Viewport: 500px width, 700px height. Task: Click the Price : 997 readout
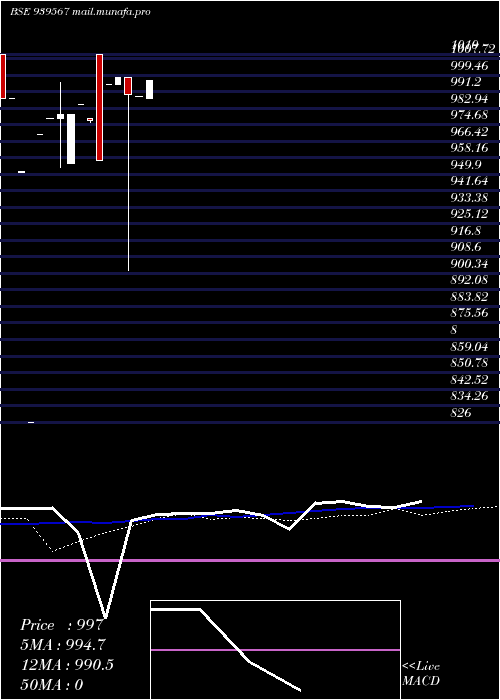point(62,625)
